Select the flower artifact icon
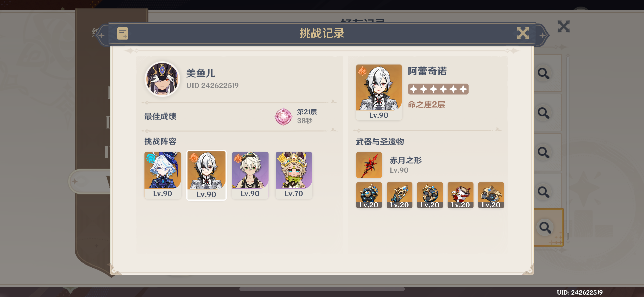 click(369, 195)
